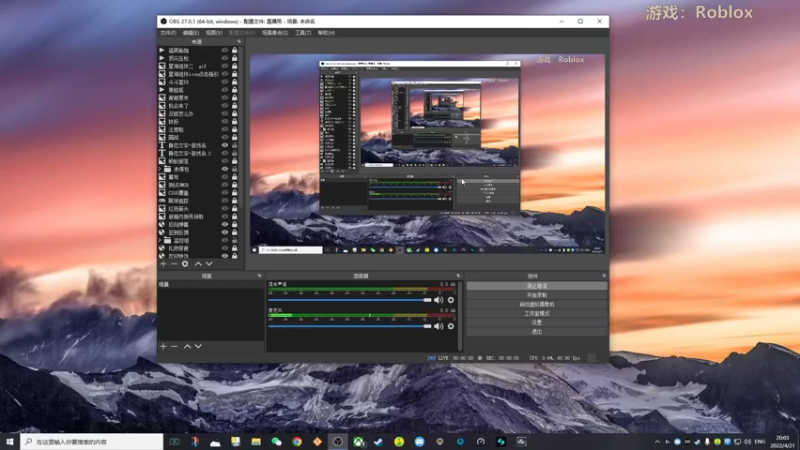Click LIVE streaming status icon

(x=431, y=358)
